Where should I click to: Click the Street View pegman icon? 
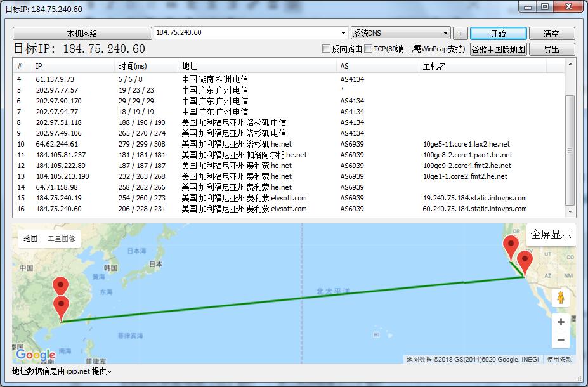point(560,298)
